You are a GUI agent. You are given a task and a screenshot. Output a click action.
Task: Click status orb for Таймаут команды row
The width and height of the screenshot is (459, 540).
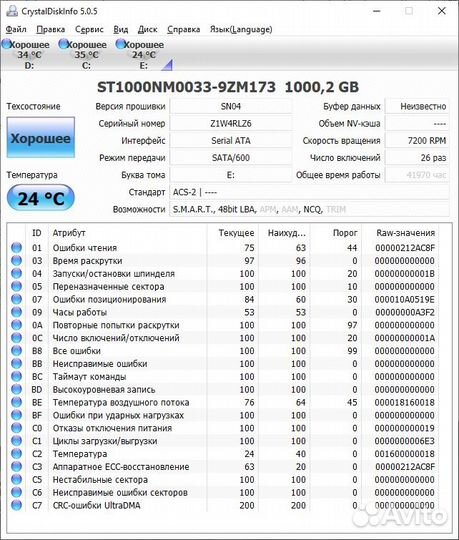16,376
